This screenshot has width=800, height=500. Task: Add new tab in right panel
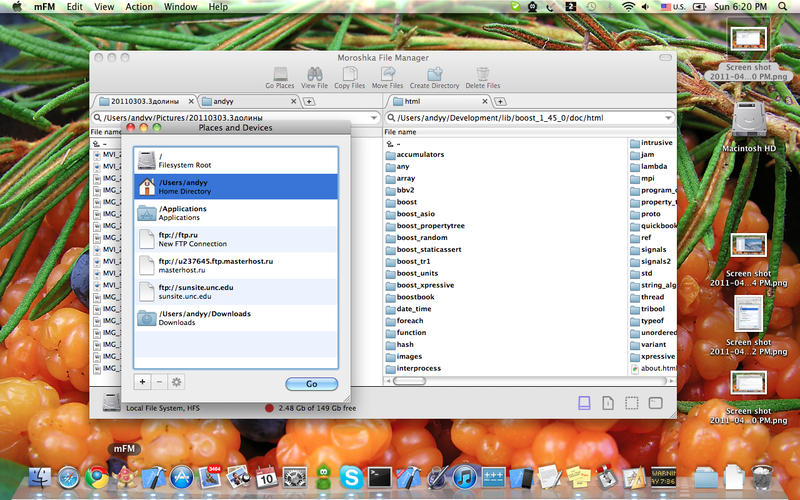(501, 102)
